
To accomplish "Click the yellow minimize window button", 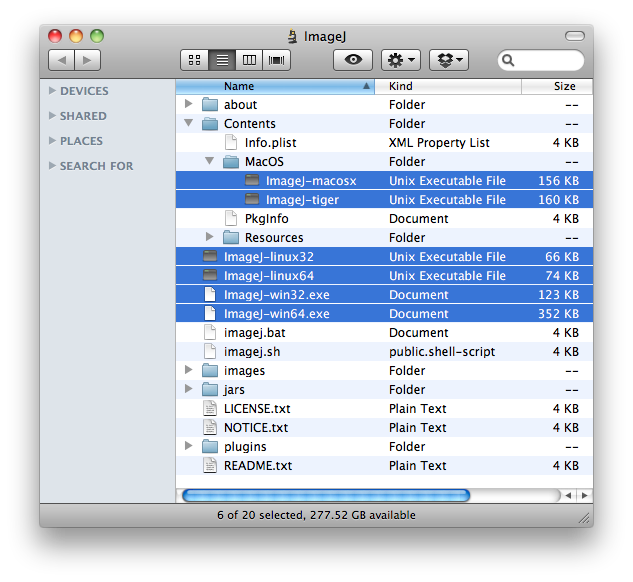I will point(76,36).
